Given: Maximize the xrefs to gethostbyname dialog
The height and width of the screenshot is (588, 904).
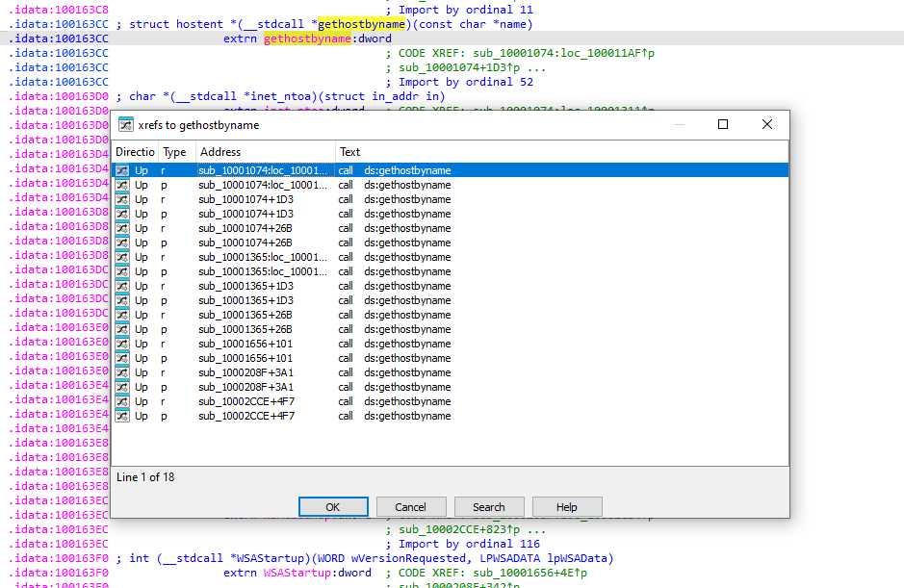Looking at the screenshot, I should coord(723,125).
